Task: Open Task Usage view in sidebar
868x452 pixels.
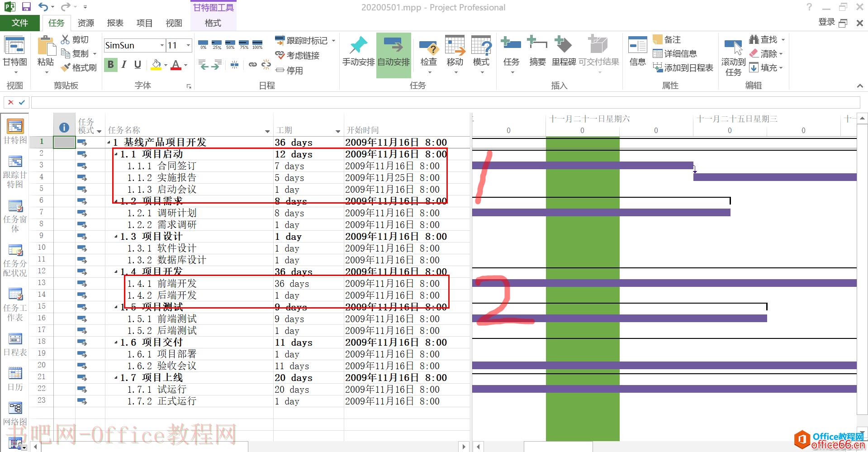Action: (x=15, y=260)
